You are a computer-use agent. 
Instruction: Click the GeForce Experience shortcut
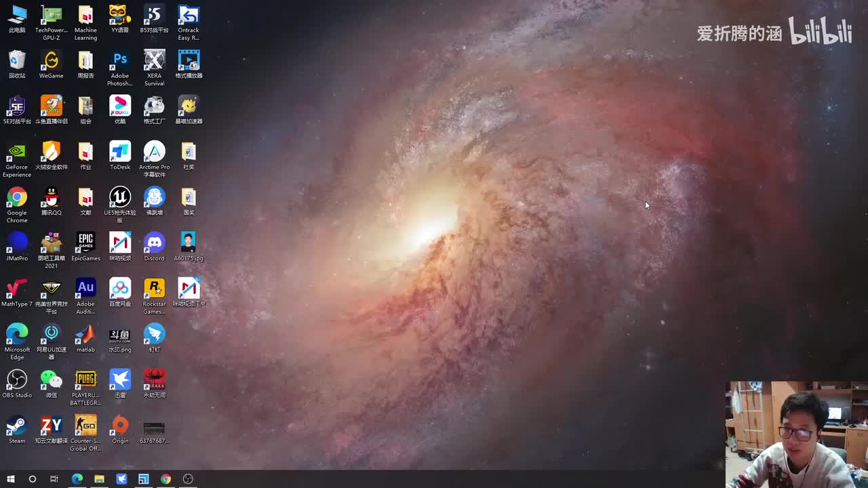(x=17, y=160)
